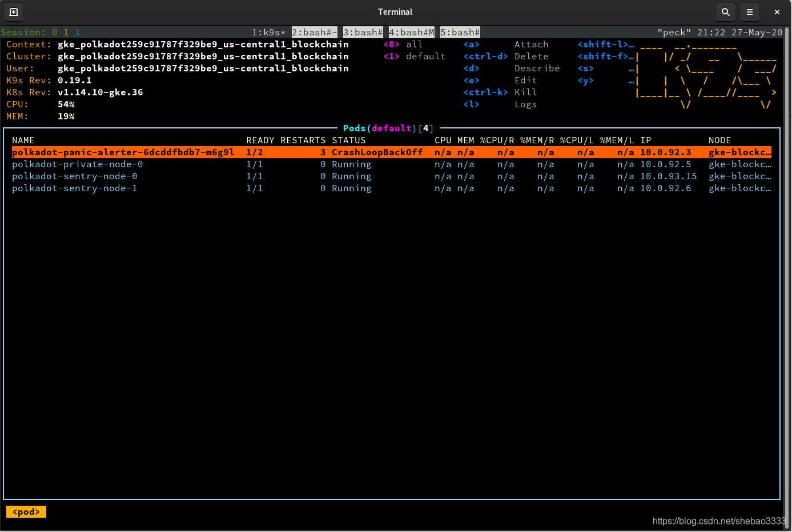Click the K9s Rev value 0.19.1
This screenshot has width=792, height=532.
pos(75,80)
